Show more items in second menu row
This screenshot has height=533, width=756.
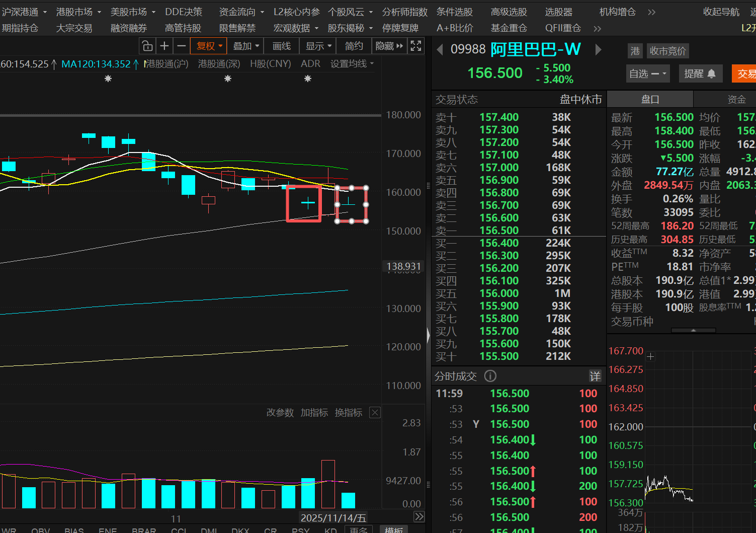pyautogui.click(x=598, y=29)
